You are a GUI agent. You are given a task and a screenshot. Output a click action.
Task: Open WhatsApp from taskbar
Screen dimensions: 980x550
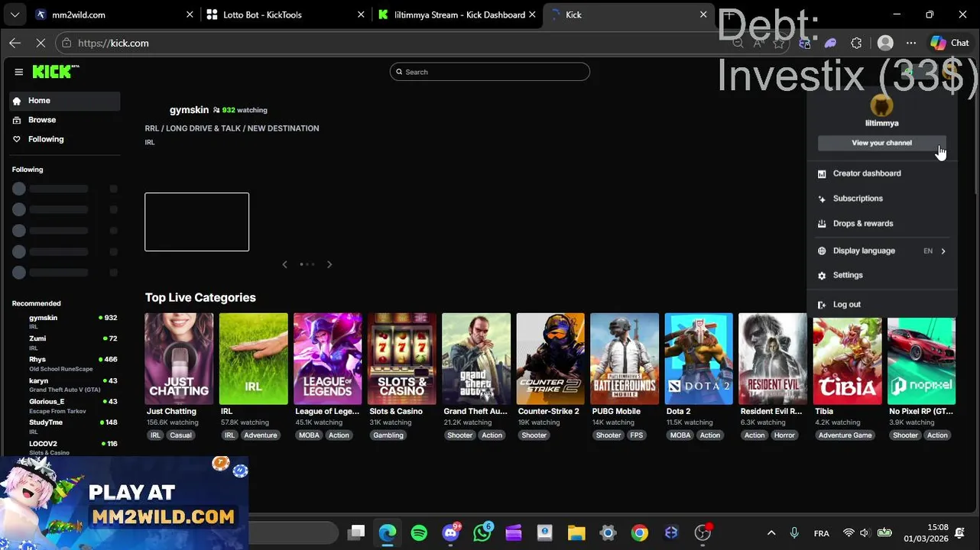pyautogui.click(x=482, y=533)
